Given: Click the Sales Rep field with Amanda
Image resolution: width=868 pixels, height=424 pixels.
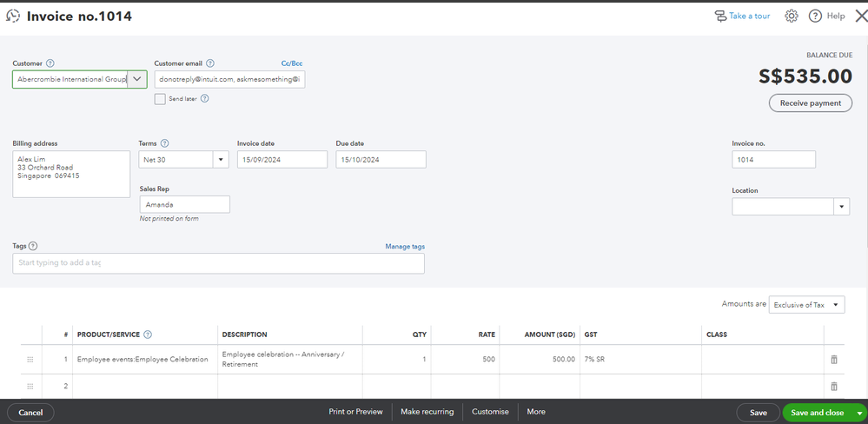Looking at the screenshot, I should pyautogui.click(x=185, y=204).
